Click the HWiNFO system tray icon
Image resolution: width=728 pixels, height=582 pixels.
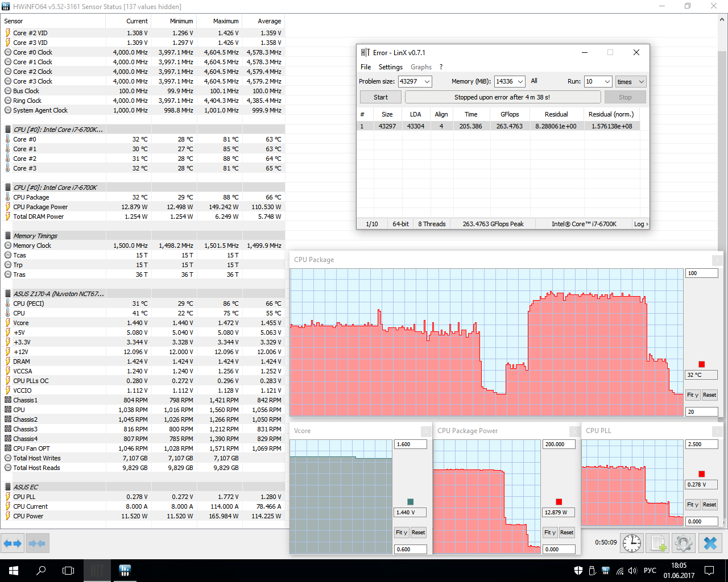[606, 571]
